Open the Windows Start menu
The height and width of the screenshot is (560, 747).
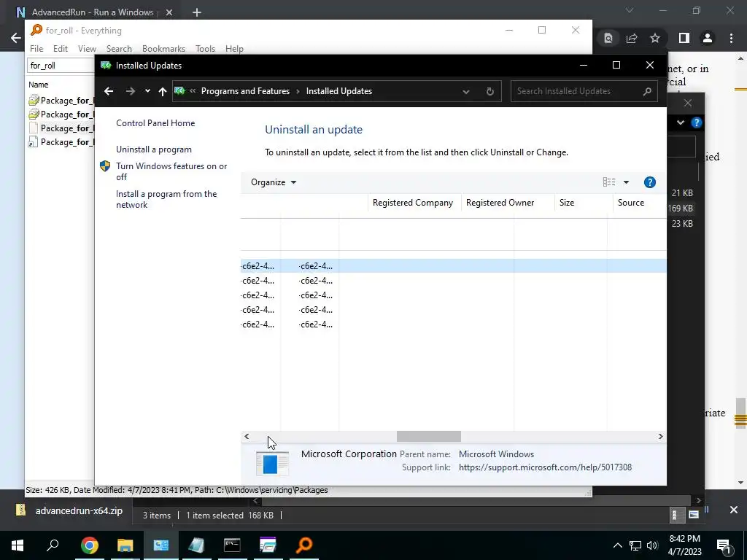[18, 545]
